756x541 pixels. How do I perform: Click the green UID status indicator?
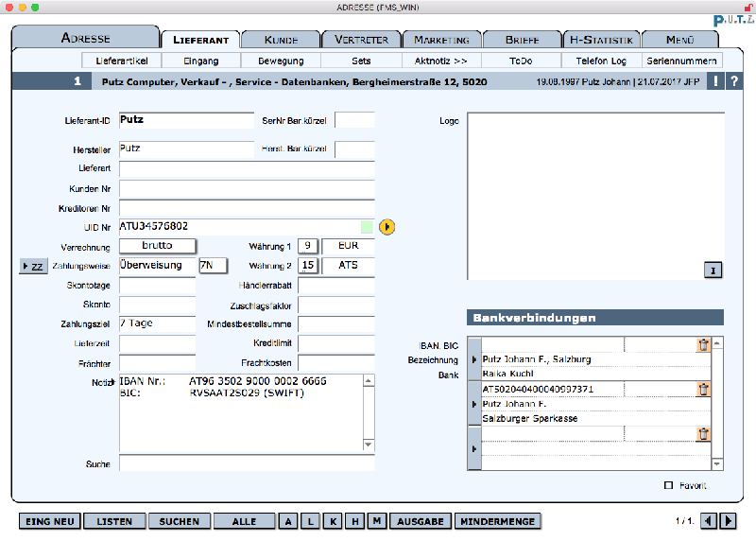click(367, 227)
